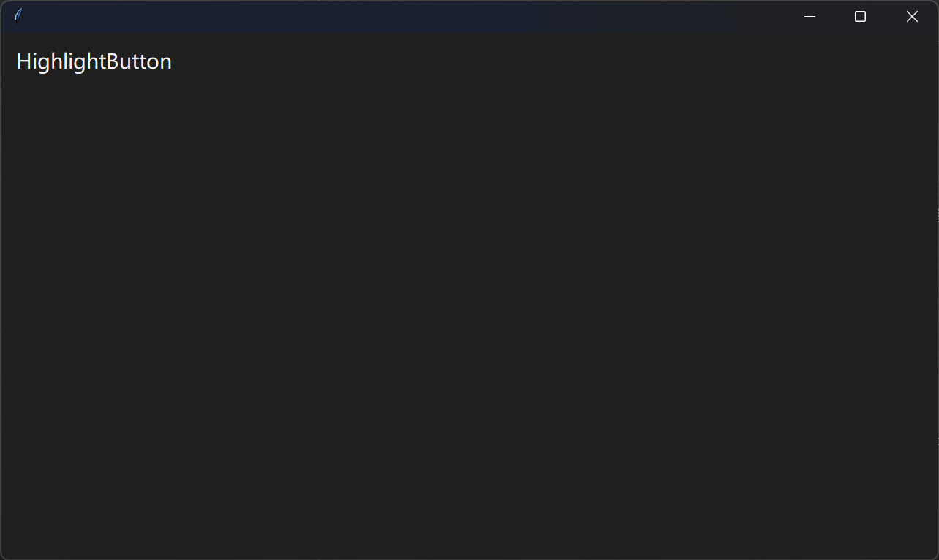Trigger the HighlightButton widget
The width and height of the screenshot is (939, 560).
(x=94, y=61)
